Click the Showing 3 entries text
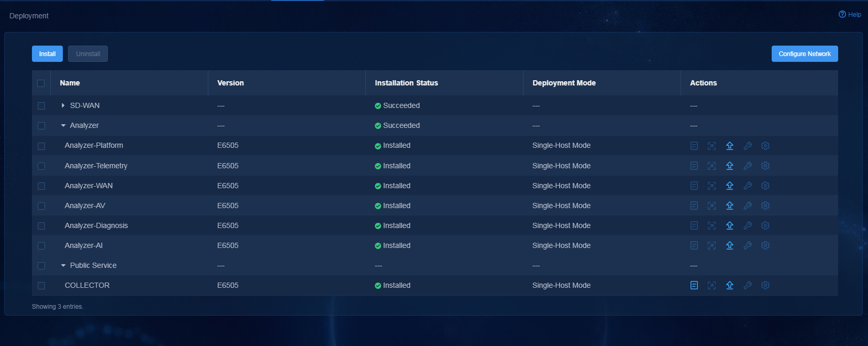Image resolution: width=868 pixels, height=346 pixels. (58, 307)
